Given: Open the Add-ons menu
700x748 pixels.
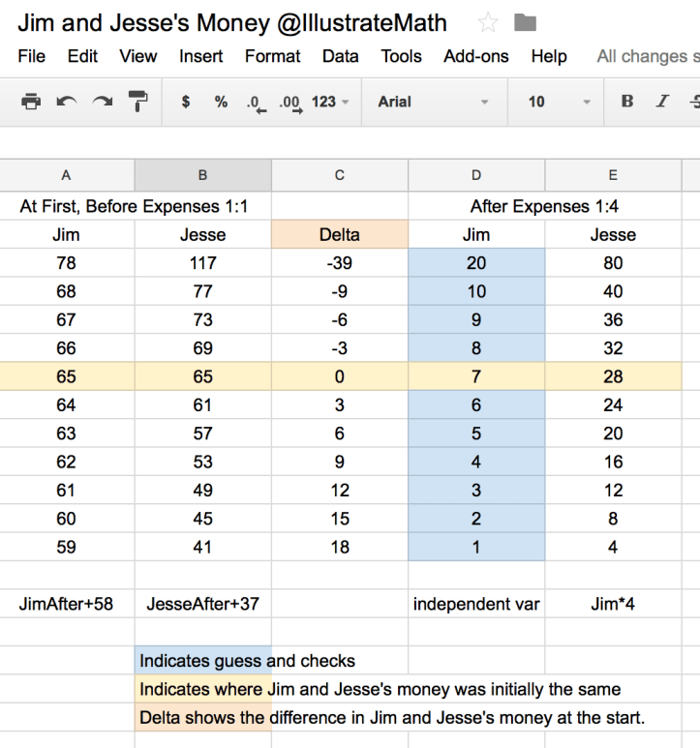Looking at the screenshot, I should pos(475,56).
